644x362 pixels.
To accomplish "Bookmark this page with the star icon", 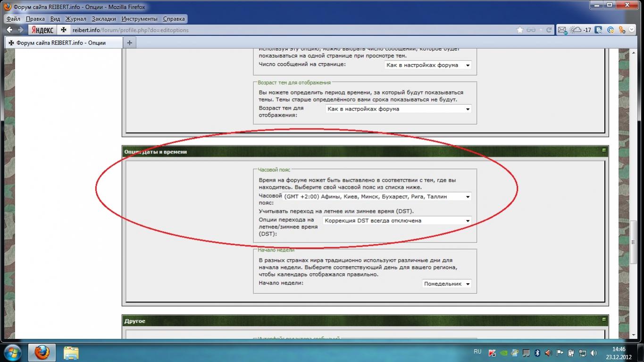I will coord(520,30).
